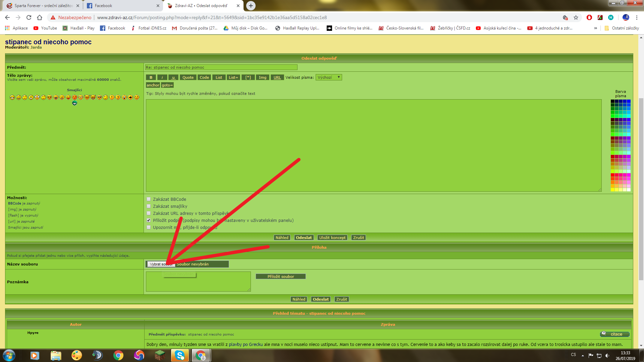The width and height of the screenshot is (644, 362).
Task: Click the Bold formatting button
Action: click(x=151, y=77)
